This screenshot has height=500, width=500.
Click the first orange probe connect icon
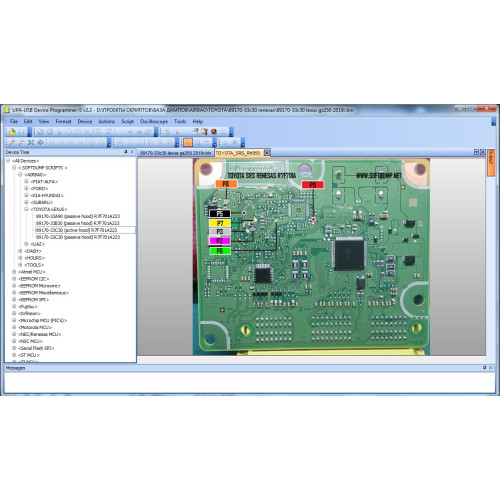coord(12,143)
